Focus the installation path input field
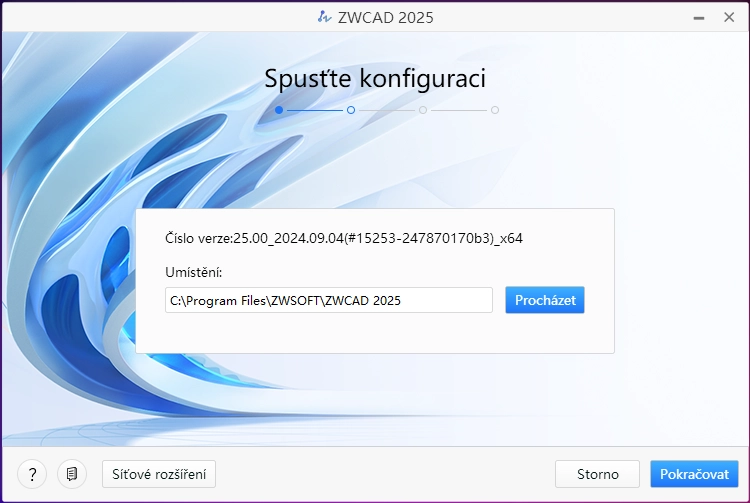 point(328,300)
